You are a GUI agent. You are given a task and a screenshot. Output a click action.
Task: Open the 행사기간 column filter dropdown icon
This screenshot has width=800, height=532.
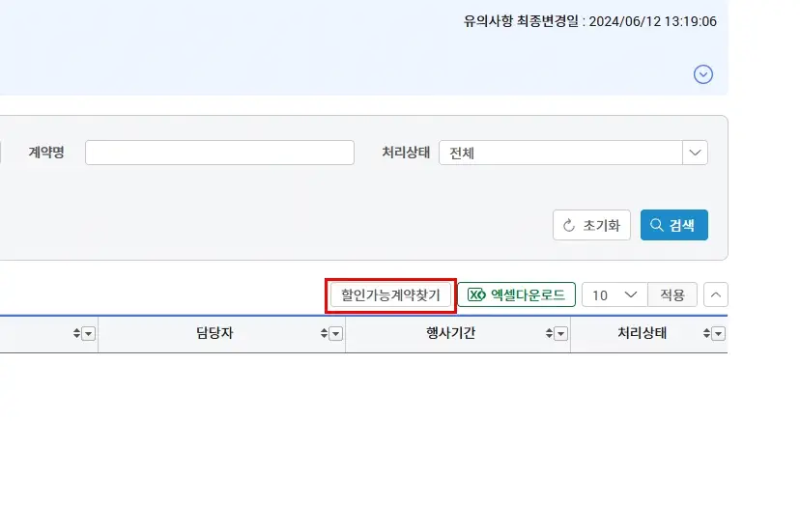(x=561, y=334)
